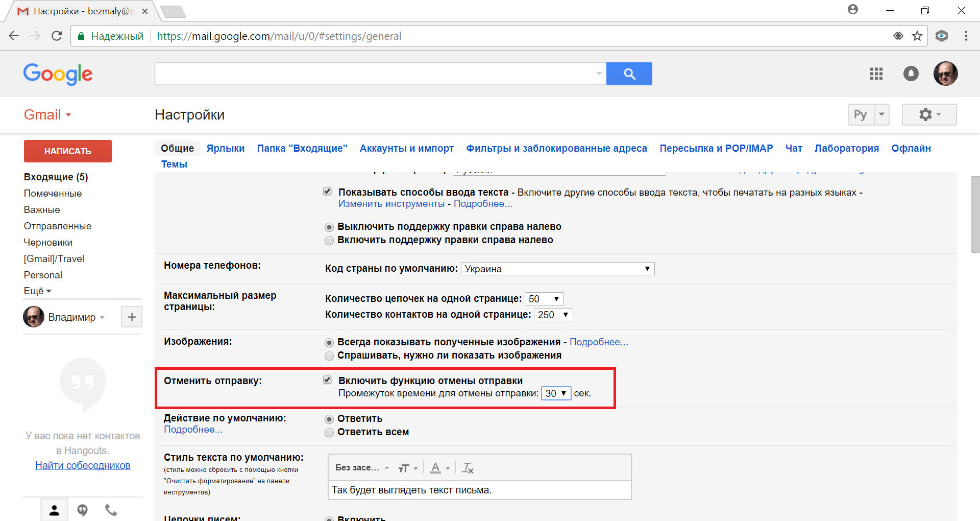Select Включить поддержку правки справа налево
Image resolution: width=980 pixels, height=521 pixels.
tap(329, 241)
